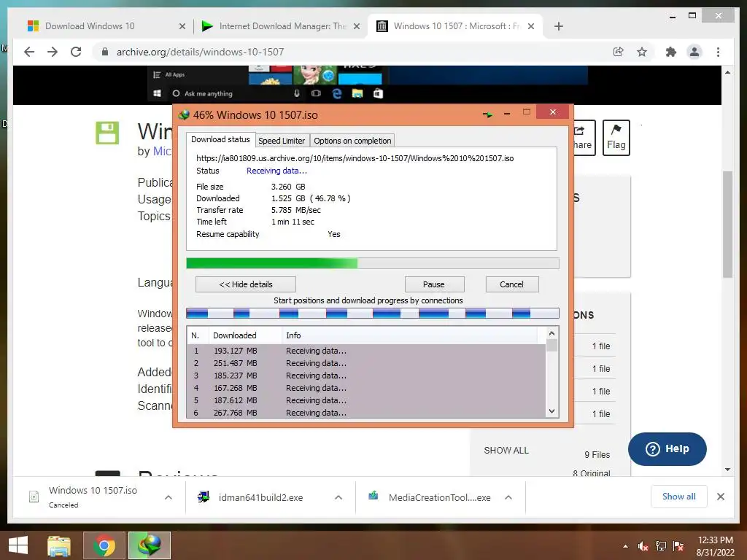Click the connections progress segment bar
The height and width of the screenshot is (560, 747).
point(373,314)
